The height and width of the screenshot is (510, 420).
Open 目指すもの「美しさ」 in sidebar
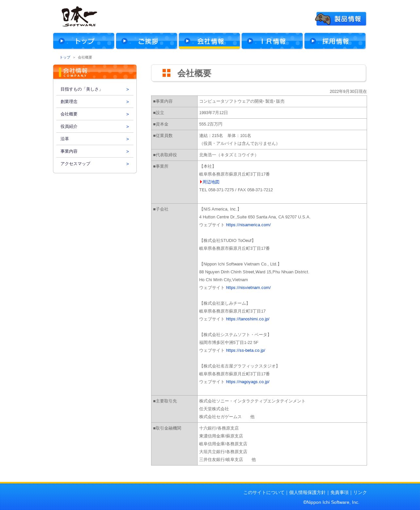[x=95, y=89]
